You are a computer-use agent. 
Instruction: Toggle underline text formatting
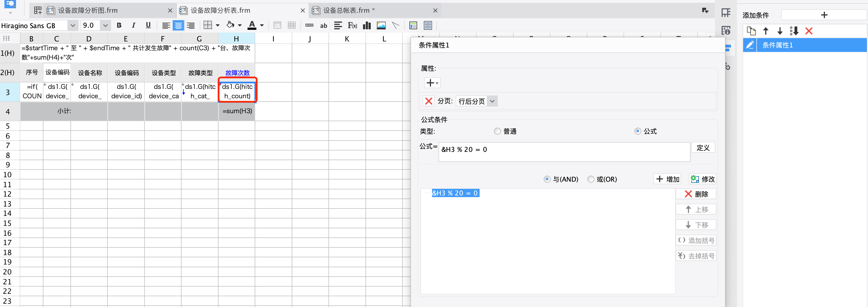tap(148, 25)
